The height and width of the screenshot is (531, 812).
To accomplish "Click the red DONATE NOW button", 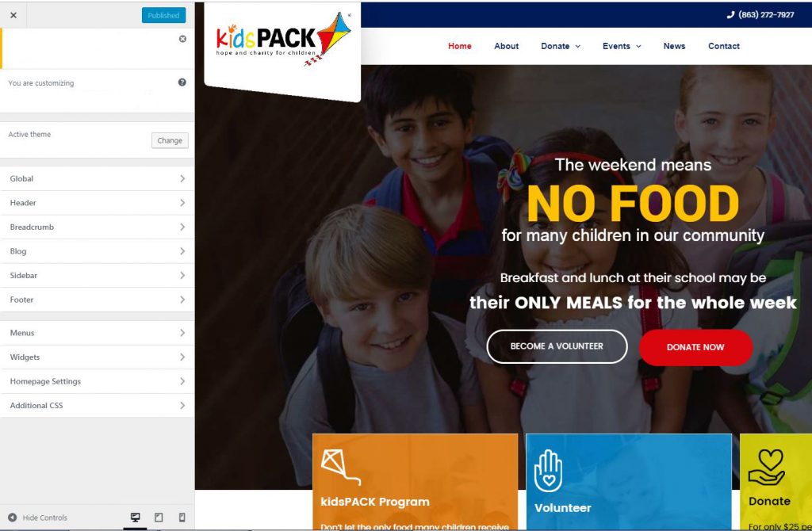I will pos(695,347).
